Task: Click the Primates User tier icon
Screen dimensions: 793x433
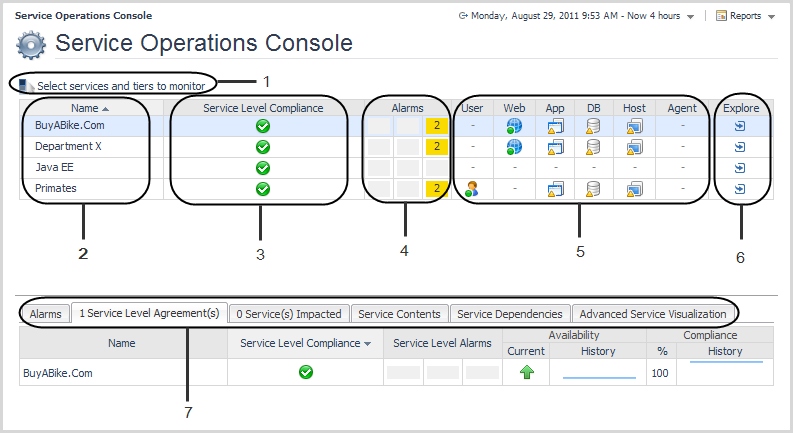Action: 472,189
